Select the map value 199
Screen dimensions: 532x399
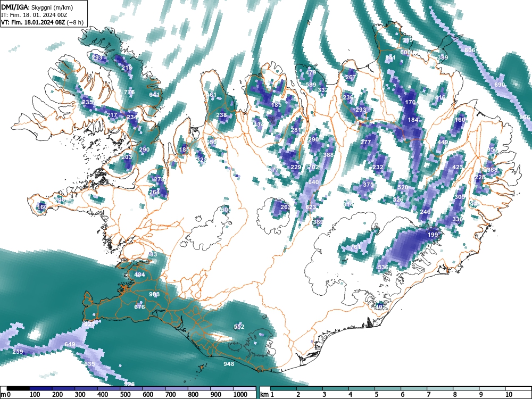pyautogui.click(x=433, y=235)
